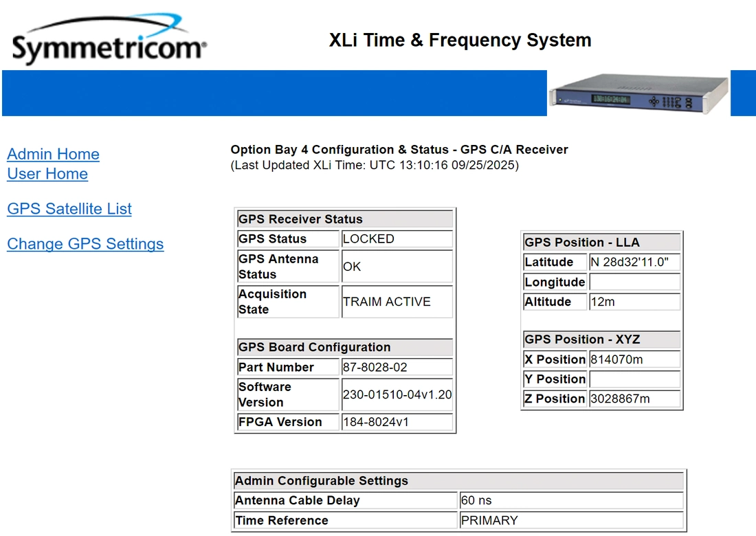This screenshot has width=756, height=536.
Task: Select the X Position label
Action: tap(555, 359)
